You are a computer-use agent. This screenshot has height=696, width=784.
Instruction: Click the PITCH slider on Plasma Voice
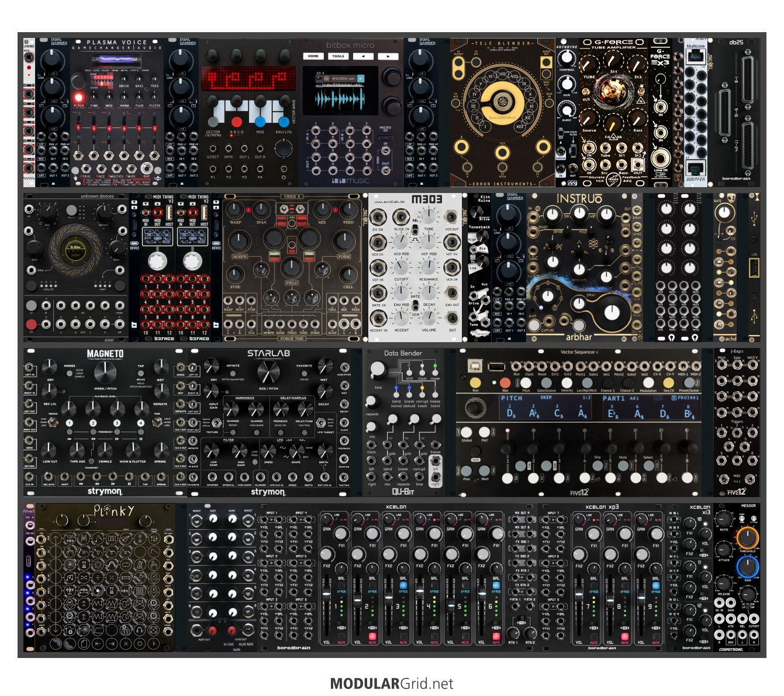(x=79, y=127)
